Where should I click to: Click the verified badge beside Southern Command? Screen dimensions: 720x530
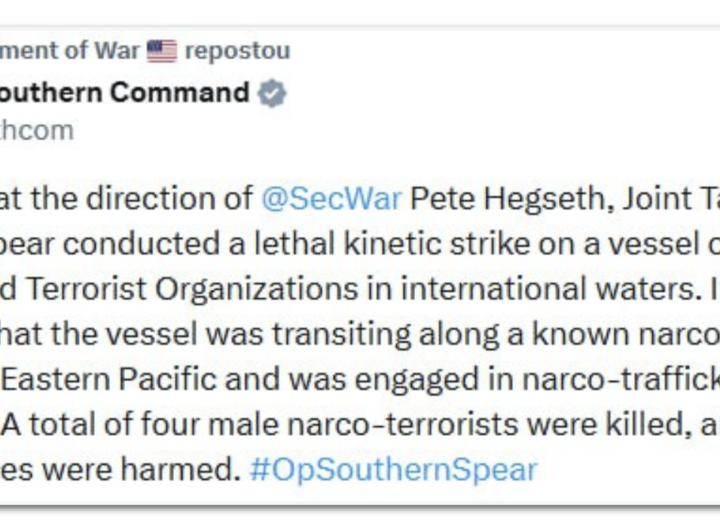tap(274, 94)
